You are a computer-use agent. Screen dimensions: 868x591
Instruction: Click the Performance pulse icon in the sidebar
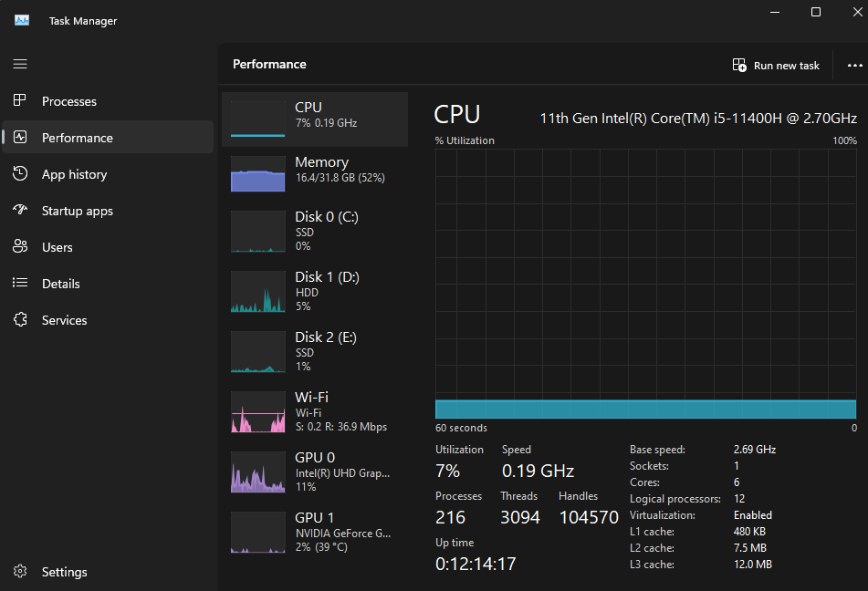pos(20,137)
